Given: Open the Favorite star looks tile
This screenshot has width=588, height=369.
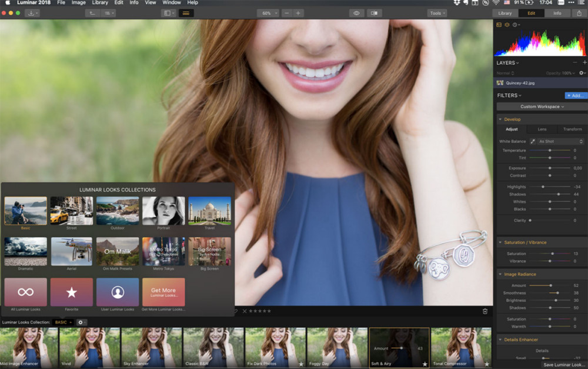Looking at the screenshot, I should tap(71, 292).
